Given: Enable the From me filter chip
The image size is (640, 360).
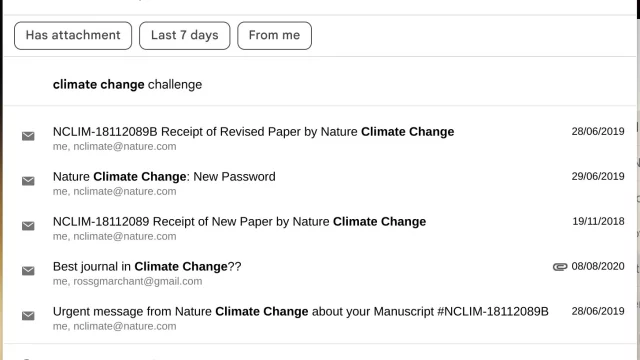Looking at the screenshot, I should [x=274, y=36].
